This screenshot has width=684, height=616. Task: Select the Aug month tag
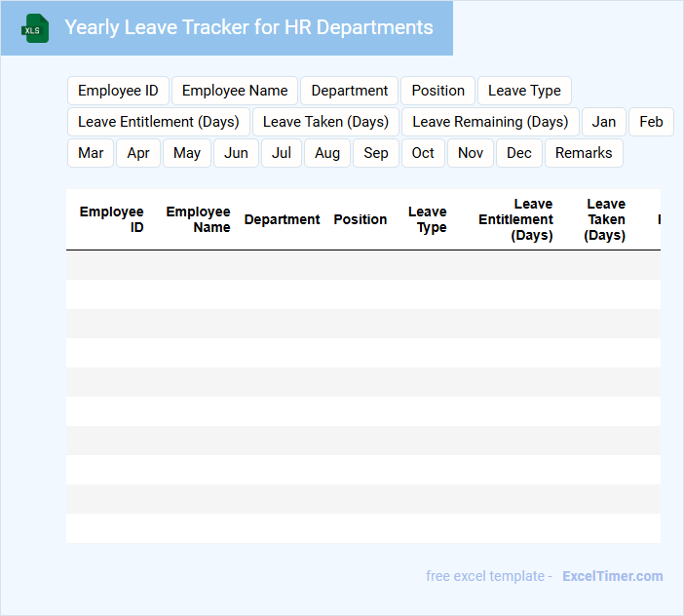[327, 153]
